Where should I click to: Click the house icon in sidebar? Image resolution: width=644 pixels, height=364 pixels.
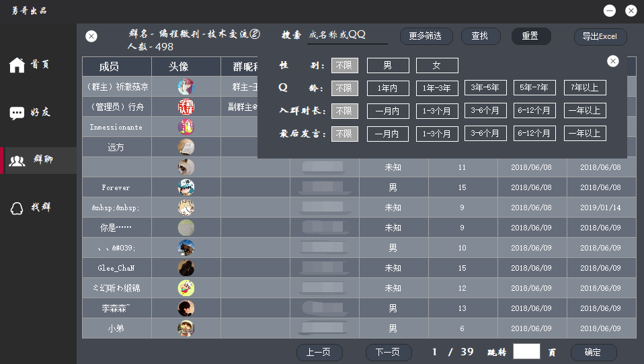point(17,65)
